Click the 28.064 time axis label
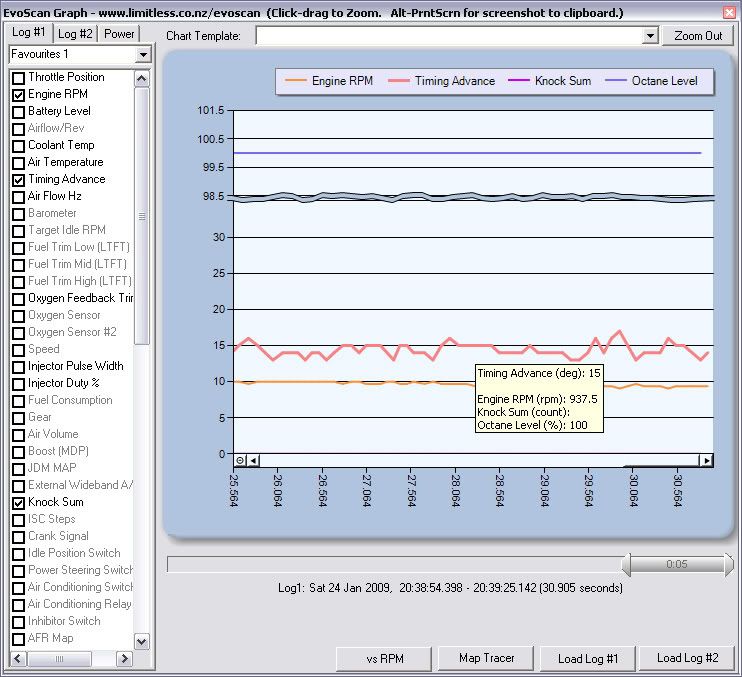This screenshot has height=677, width=742. [455, 490]
